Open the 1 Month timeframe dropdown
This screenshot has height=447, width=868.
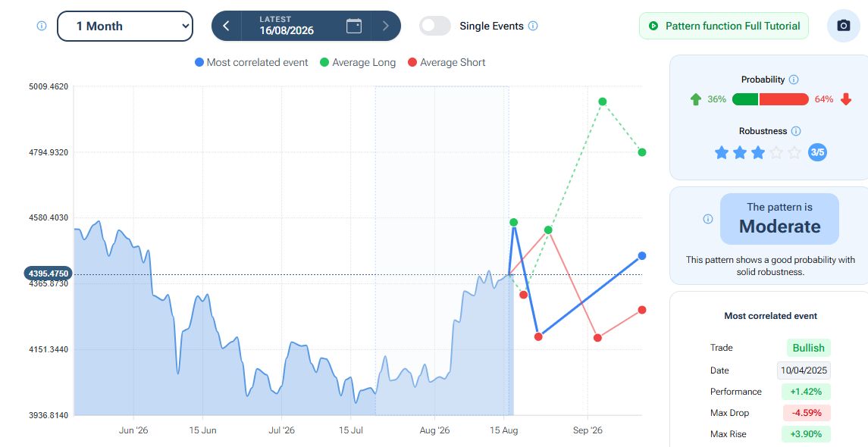[125, 26]
